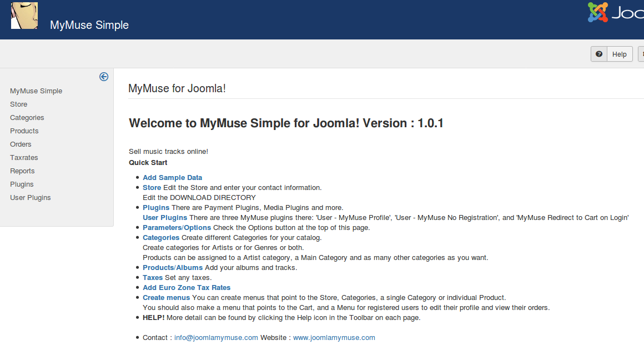Open MyMuse Simple in the sidebar

click(x=36, y=91)
